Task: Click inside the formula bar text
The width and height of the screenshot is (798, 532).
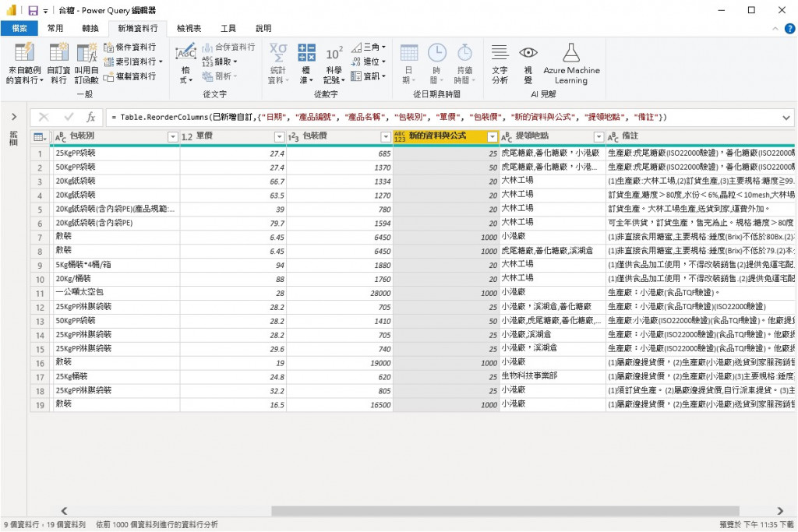Action: [x=389, y=118]
